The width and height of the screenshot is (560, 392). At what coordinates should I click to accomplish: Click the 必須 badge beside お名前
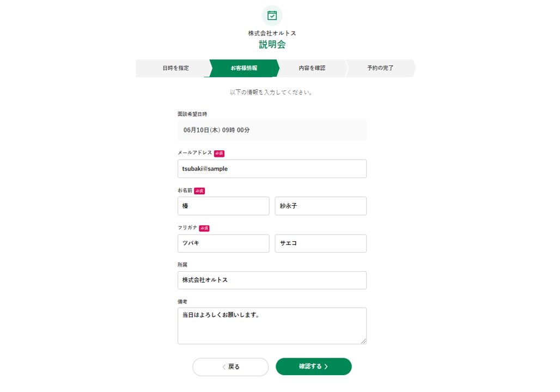[199, 191]
